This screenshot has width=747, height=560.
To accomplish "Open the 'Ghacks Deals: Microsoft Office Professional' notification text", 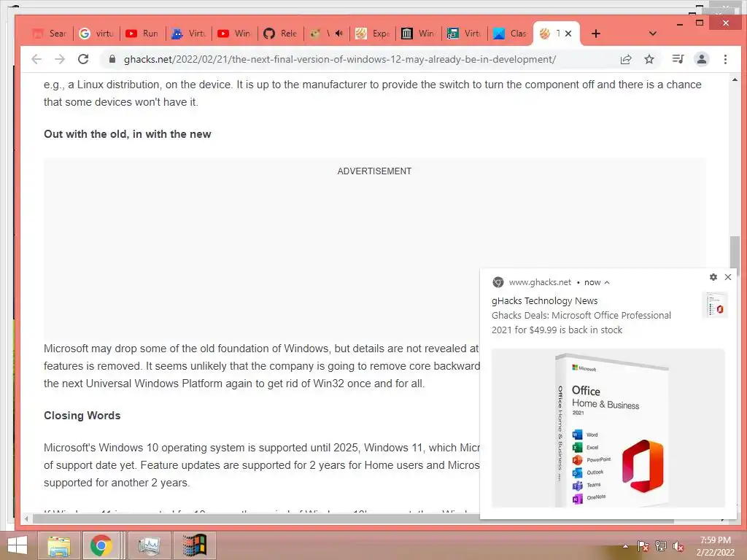I will tap(581, 322).
